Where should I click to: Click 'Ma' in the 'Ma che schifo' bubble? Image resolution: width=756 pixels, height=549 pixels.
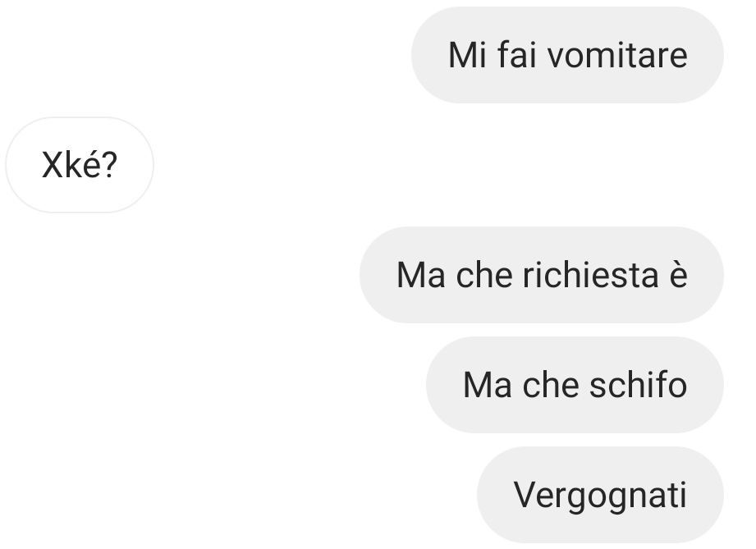pos(487,385)
